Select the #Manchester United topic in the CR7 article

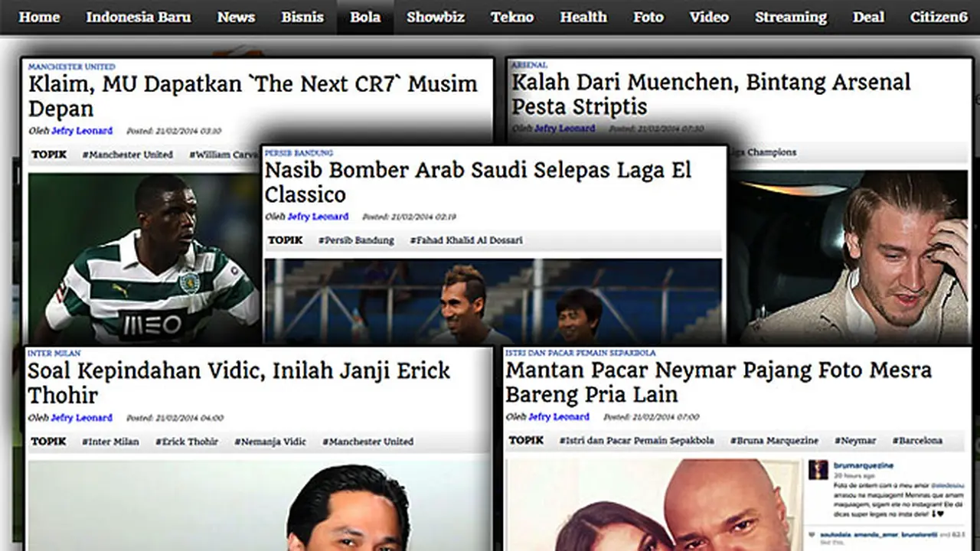pyautogui.click(x=128, y=155)
